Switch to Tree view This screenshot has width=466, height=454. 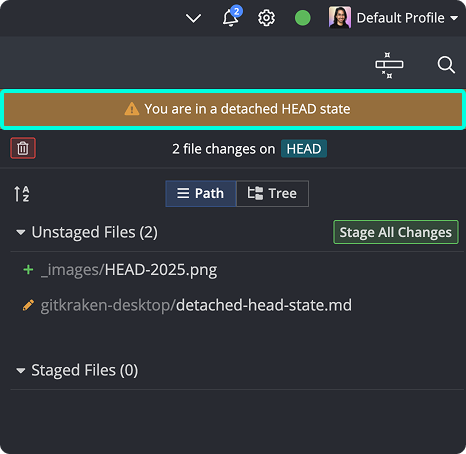pos(272,194)
